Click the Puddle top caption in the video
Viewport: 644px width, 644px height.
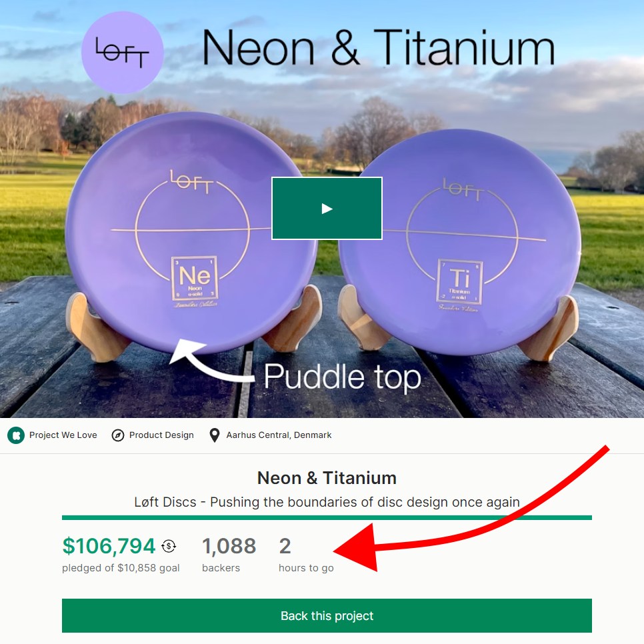(342, 376)
